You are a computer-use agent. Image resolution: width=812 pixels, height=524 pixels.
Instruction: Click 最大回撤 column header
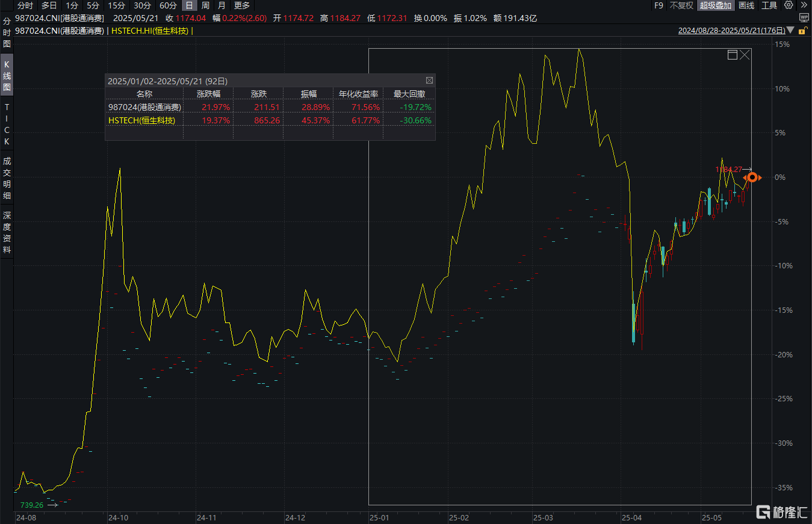click(x=409, y=94)
